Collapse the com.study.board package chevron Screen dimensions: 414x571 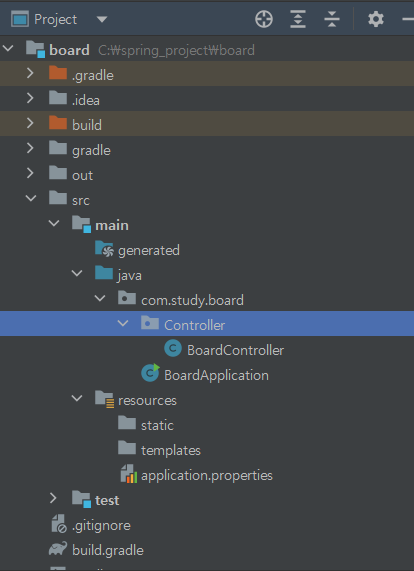coord(100,298)
